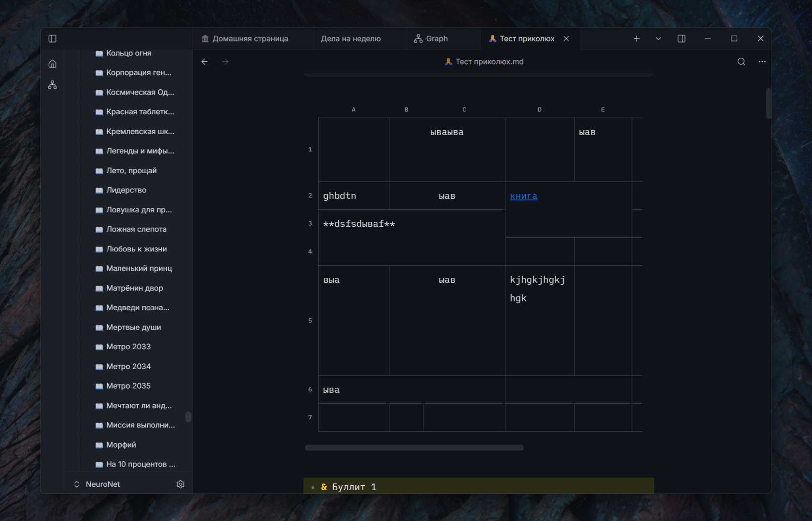Close the Тест приколюх tab
812x521 pixels.
coord(566,39)
